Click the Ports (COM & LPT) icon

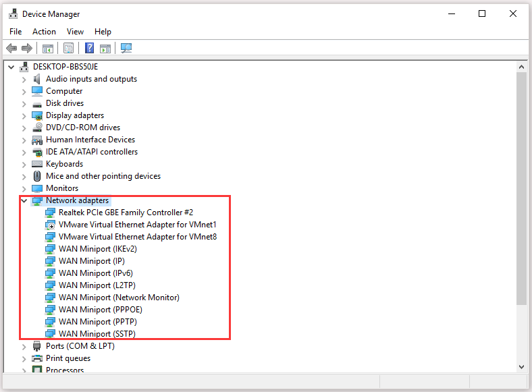pyautogui.click(x=37, y=346)
